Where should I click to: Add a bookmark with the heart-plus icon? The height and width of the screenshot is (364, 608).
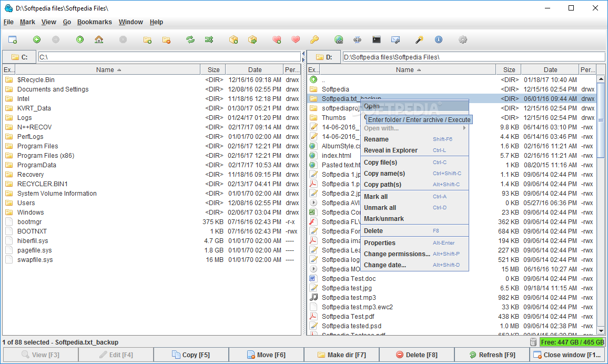point(277,39)
